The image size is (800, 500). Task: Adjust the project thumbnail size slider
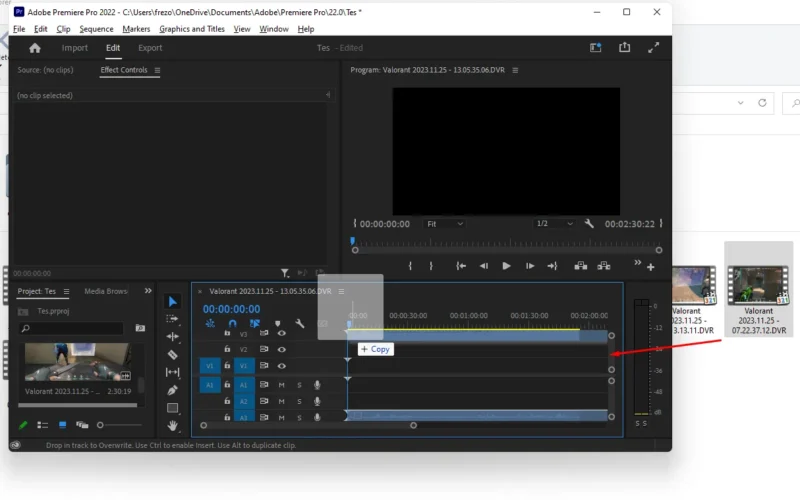click(x=119, y=425)
